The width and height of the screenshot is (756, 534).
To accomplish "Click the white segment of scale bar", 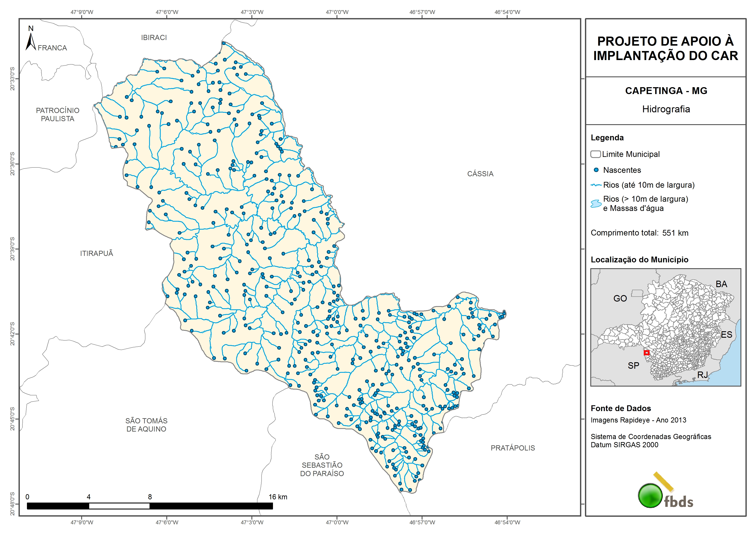I will pos(119,506).
